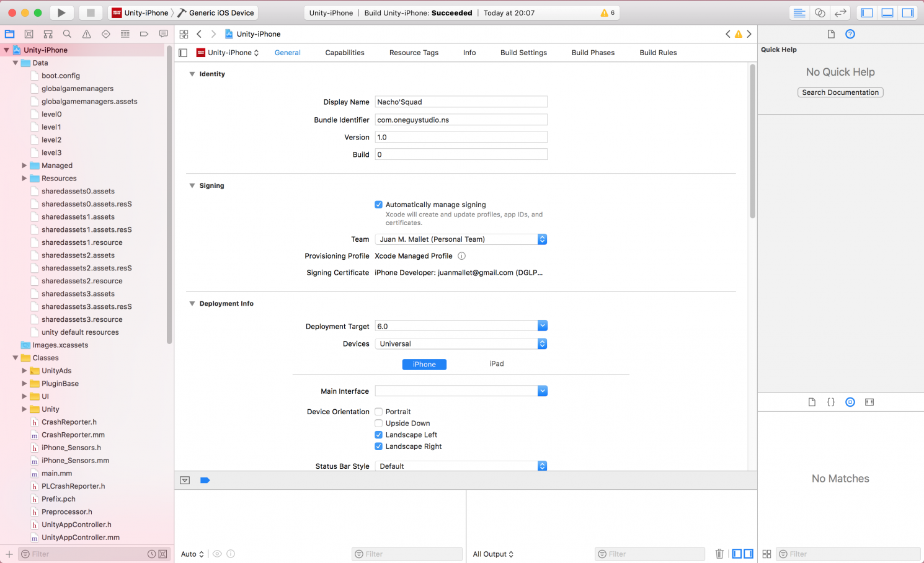Collapse the Signing section
The image size is (924, 563).
[x=192, y=185]
